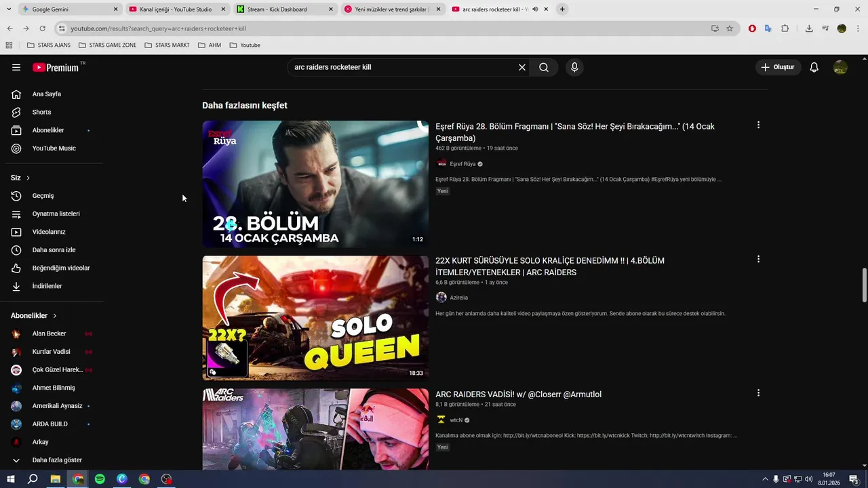Click the install app icon in address bar
This screenshot has height=488, width=868.
(x=715, y=28)
